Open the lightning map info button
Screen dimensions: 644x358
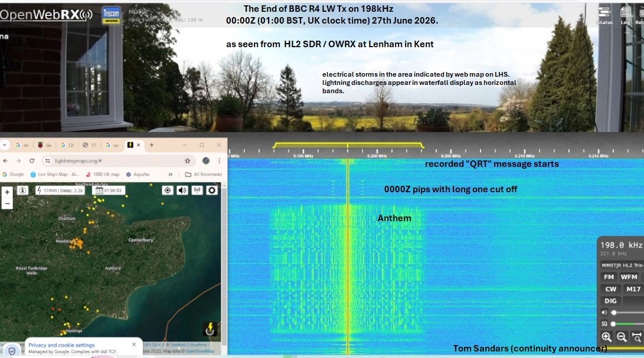[x=23, y=191]
